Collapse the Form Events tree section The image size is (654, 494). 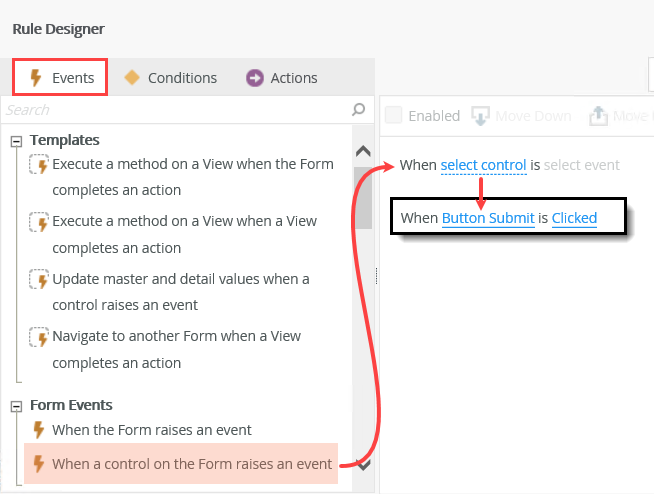(16, 406)
